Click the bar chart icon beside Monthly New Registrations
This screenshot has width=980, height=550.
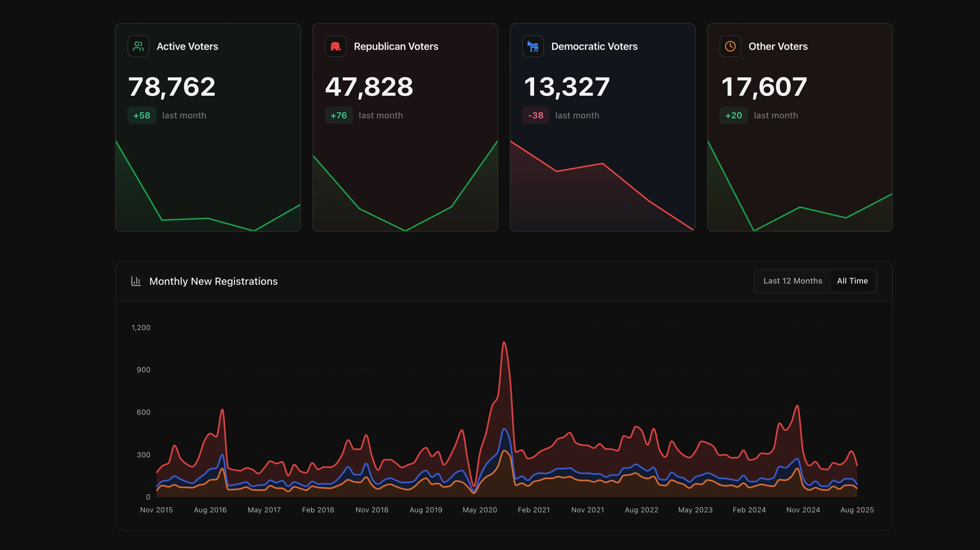(x=136, y=281)
